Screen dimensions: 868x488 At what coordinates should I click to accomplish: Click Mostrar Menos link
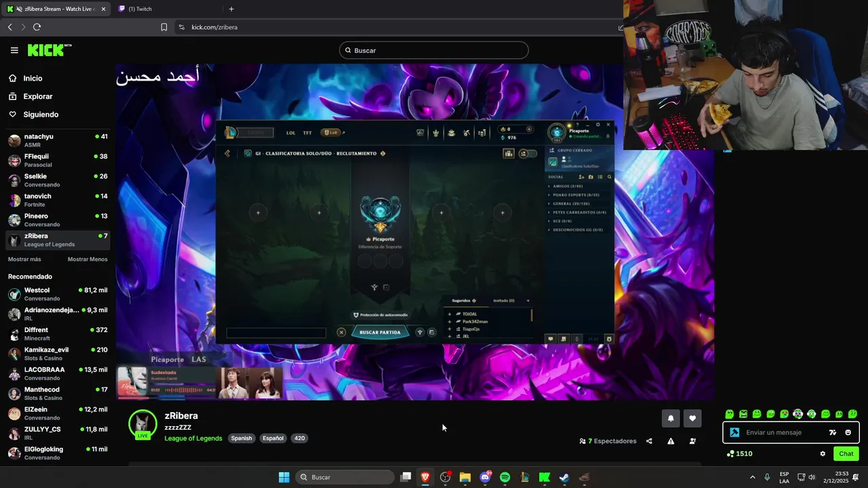87,260
